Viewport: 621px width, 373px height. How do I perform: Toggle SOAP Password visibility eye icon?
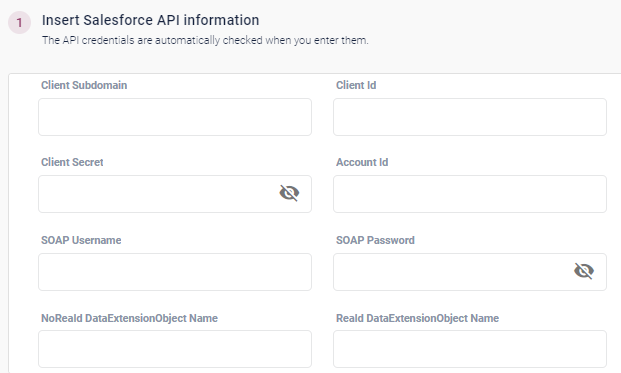click(584, 271)
